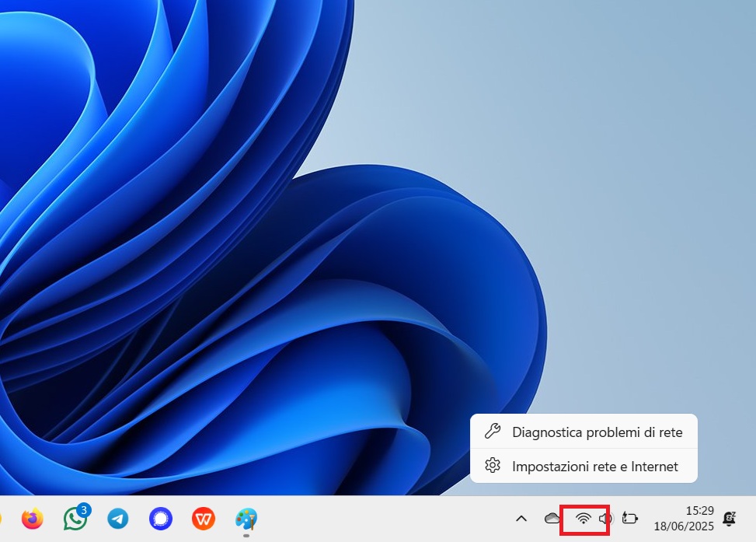756x542 pixels.
Task: Expand the hidden tray icons chevron
Action: 521,519
